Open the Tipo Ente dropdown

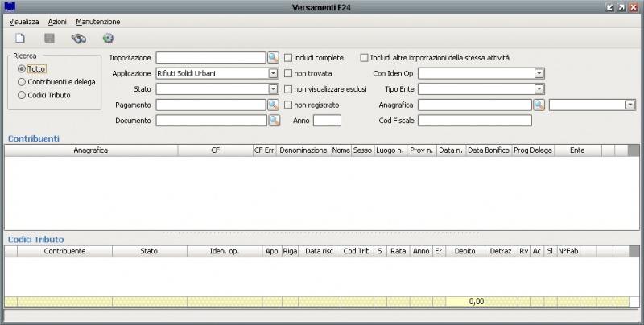tap(539, 89)
